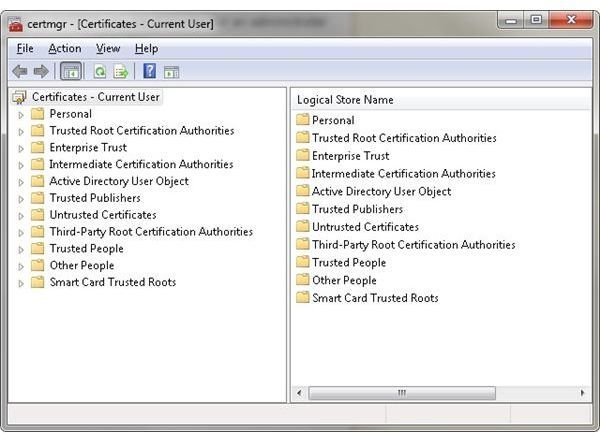
Task: Expand Intermediate Certification Authorities tree node
Action: [21, 165]
